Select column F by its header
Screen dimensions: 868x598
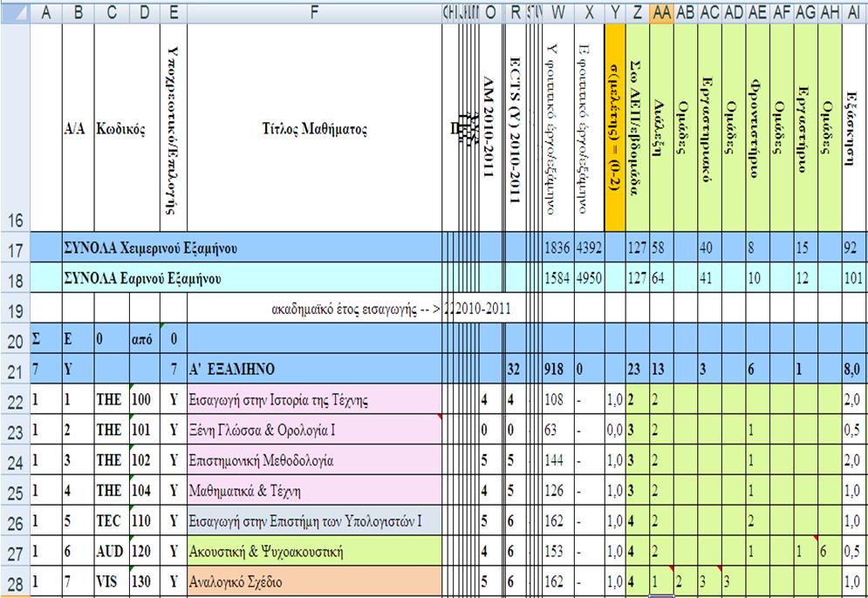click(x=314, y=13)
